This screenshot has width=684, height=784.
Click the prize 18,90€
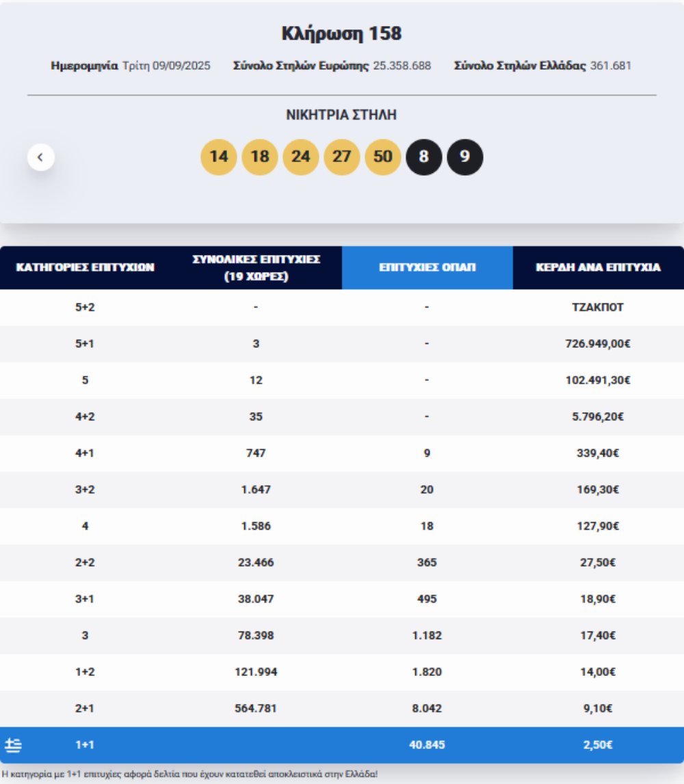tap(598, 599)
